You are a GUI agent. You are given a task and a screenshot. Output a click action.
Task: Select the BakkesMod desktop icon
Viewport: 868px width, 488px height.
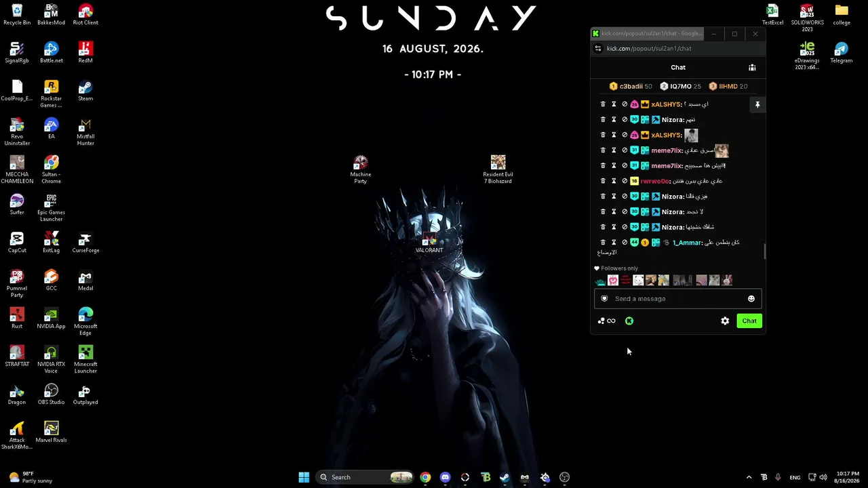51,15
